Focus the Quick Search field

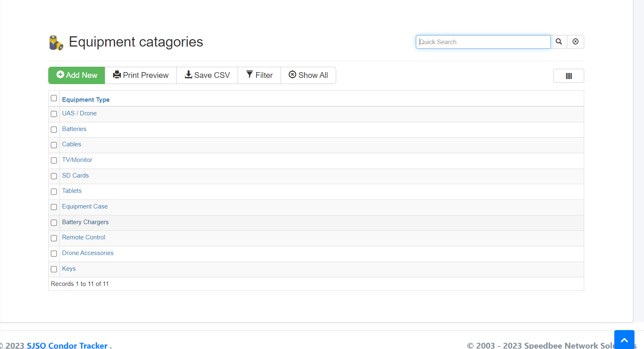coord(483,42)
